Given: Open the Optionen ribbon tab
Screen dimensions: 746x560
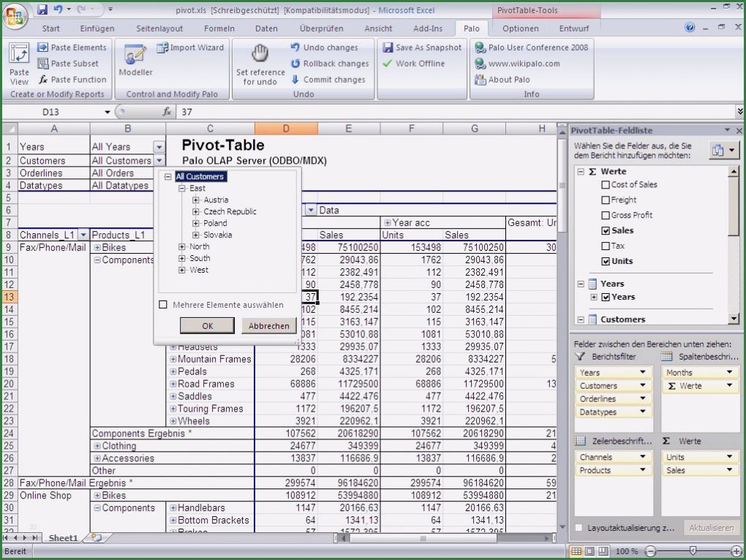Looking at the screenshot, I should tap(520, 29).
